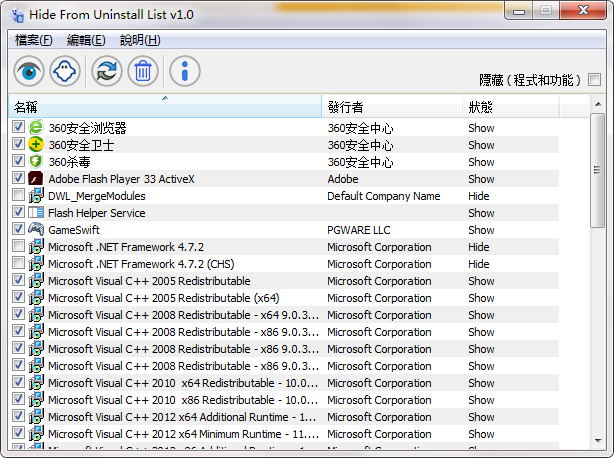Click the trash can delete icon

point(142,71)
